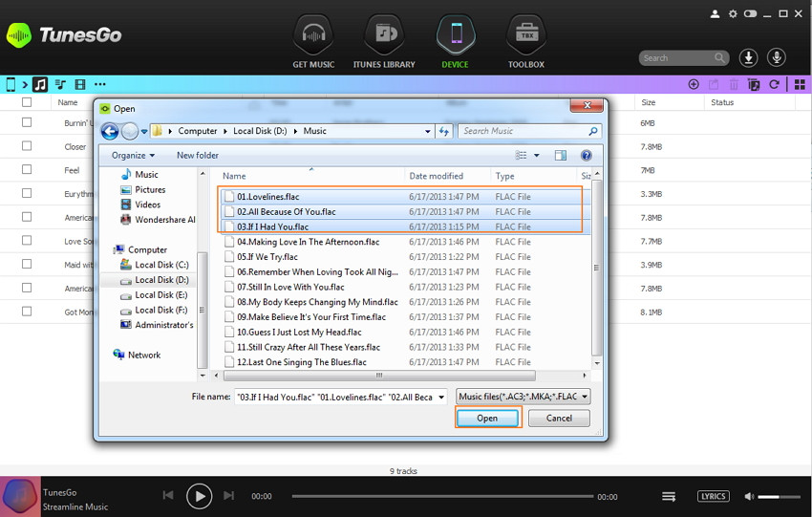Select Local Disk (C:) in navigation pane

pyautogui.click(x=161, y=265)
